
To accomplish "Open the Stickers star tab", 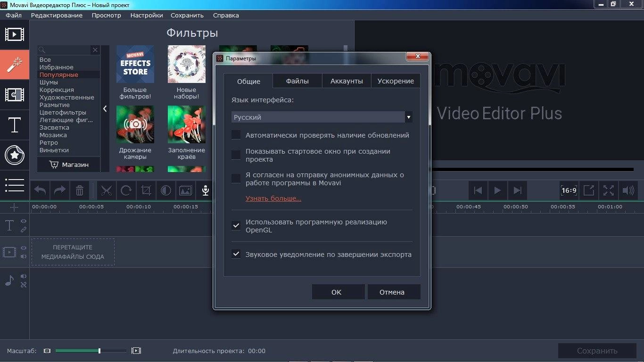I will pos(15,155).
